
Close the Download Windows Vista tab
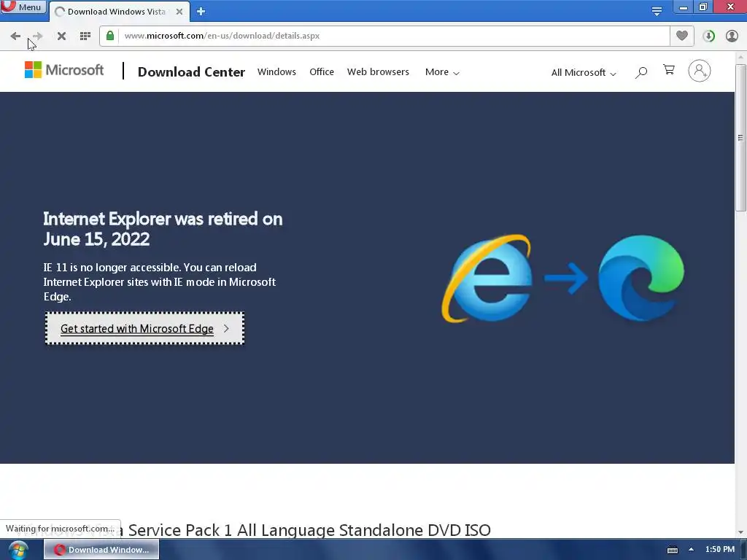(179, 12)
